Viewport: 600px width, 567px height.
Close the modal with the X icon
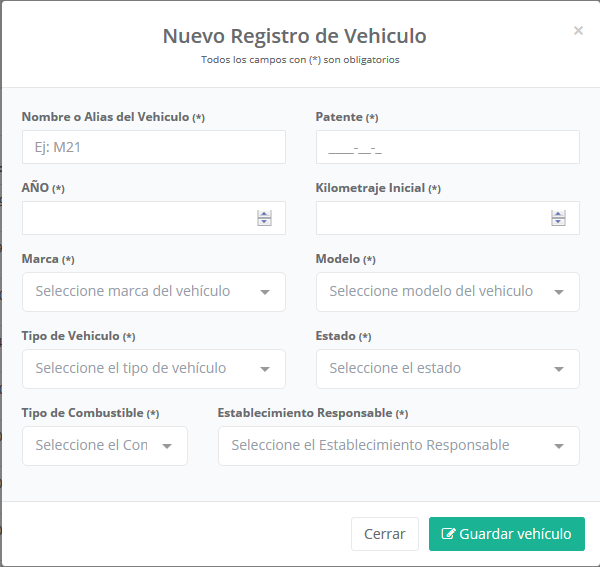point(578,31)
